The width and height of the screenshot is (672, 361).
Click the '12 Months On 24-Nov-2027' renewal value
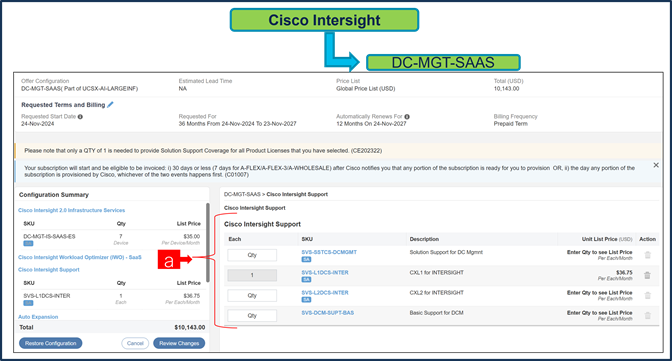(x=371, y=123)
